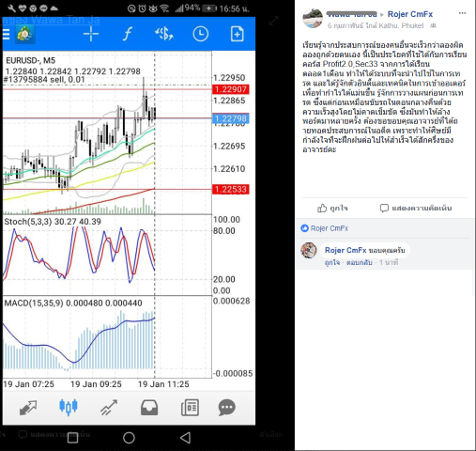Like the Rojer CmFx comment
The image size is (476, 451).
click(332, 263)
